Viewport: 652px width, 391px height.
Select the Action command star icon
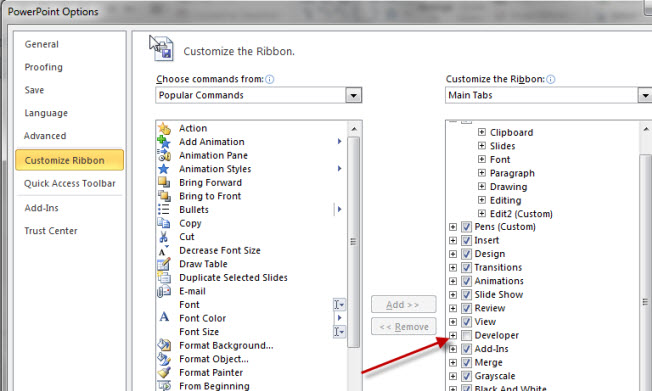point(164,129)
